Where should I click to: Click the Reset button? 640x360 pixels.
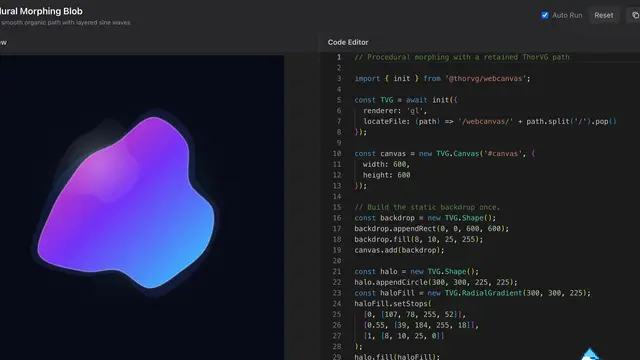click(x=604, y=15)
